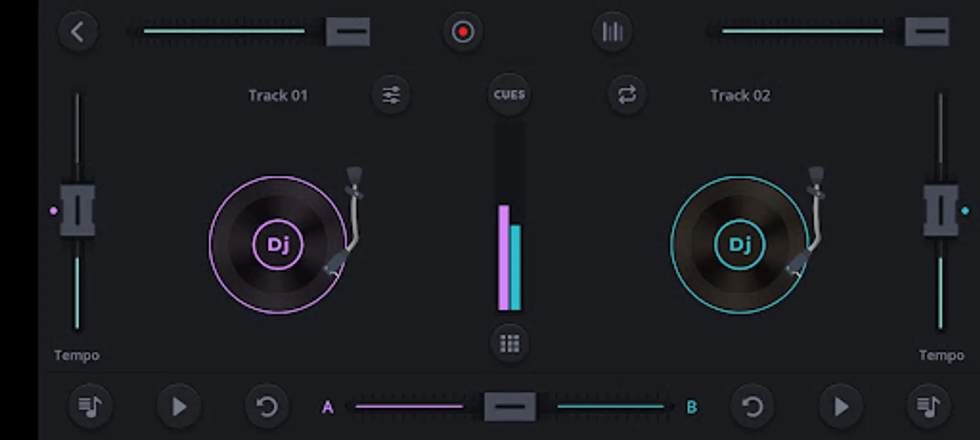The height and width of the screenshot is (440, 980).
Task: Select the Track 02 title label
Action: tap(740, 95)
